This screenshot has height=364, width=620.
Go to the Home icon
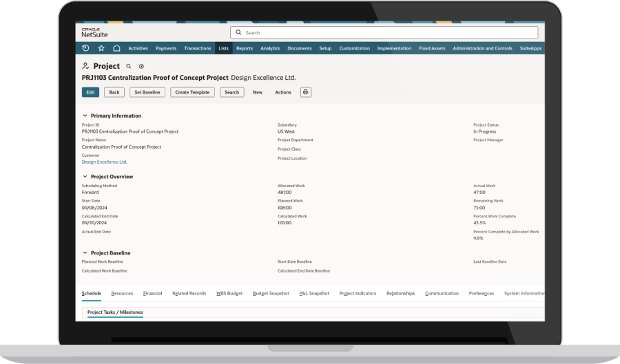116,48
